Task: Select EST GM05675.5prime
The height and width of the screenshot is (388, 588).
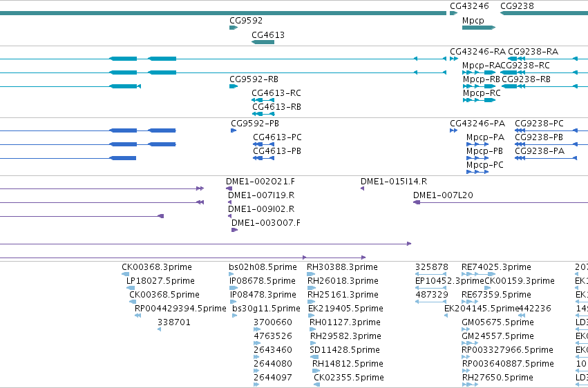Action: pyautogui.click(x=498, y=323)
